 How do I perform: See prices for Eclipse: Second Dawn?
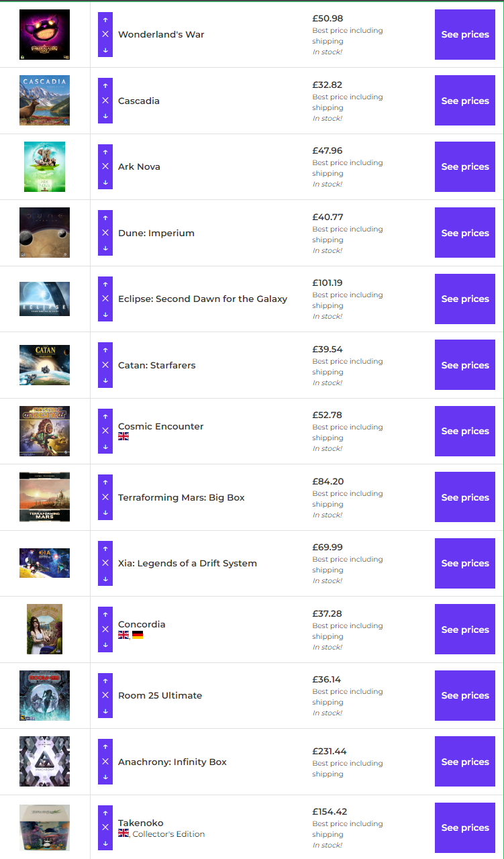pos(465,299)
